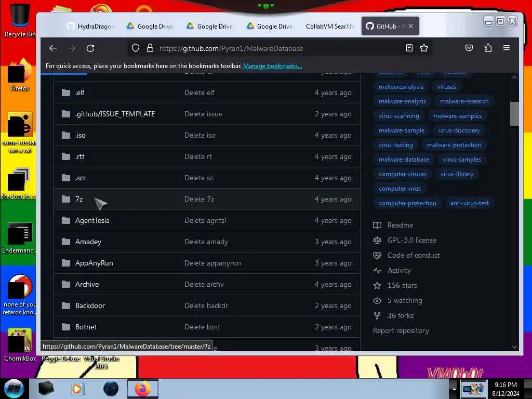Open Recycle Bin on the desktop
Screen dimensions: 532x399
(19, 20)
